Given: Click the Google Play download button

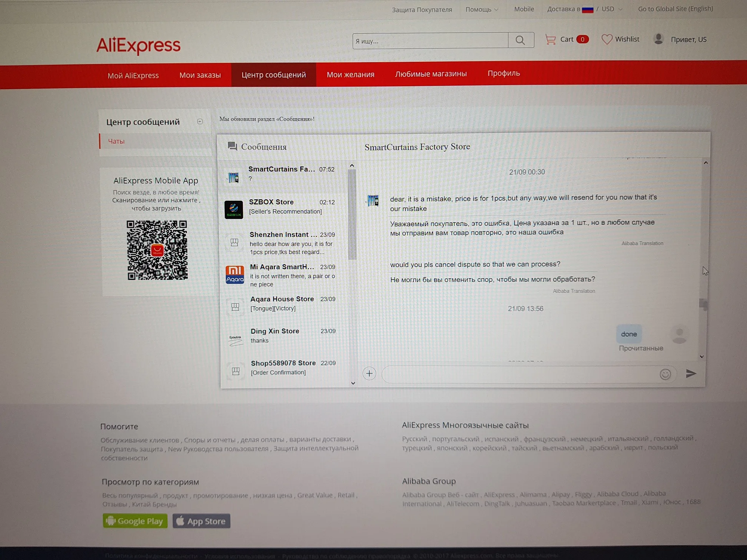Looking at the screenshot, I should tap(135, 521).
